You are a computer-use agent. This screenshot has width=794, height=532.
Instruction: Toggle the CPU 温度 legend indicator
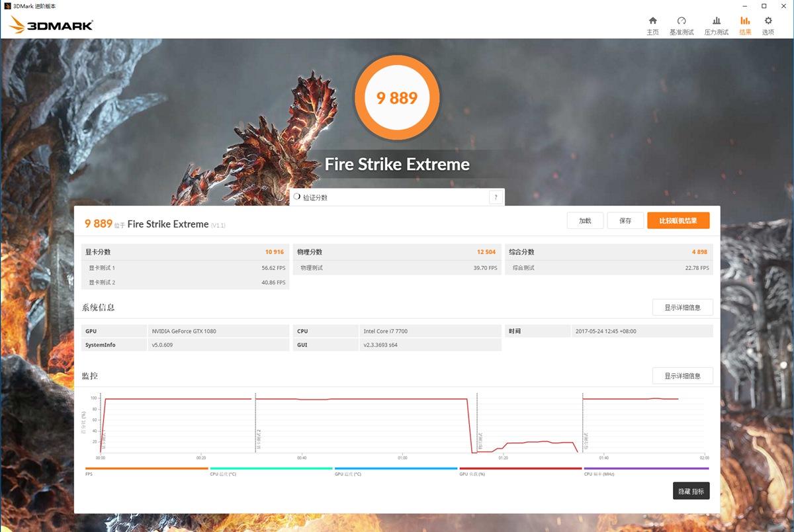point(271,468)
